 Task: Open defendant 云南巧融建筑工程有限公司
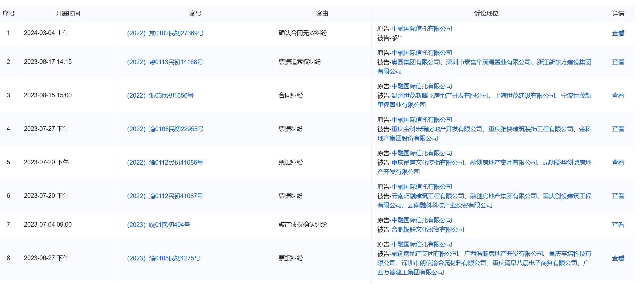(428, 196)
